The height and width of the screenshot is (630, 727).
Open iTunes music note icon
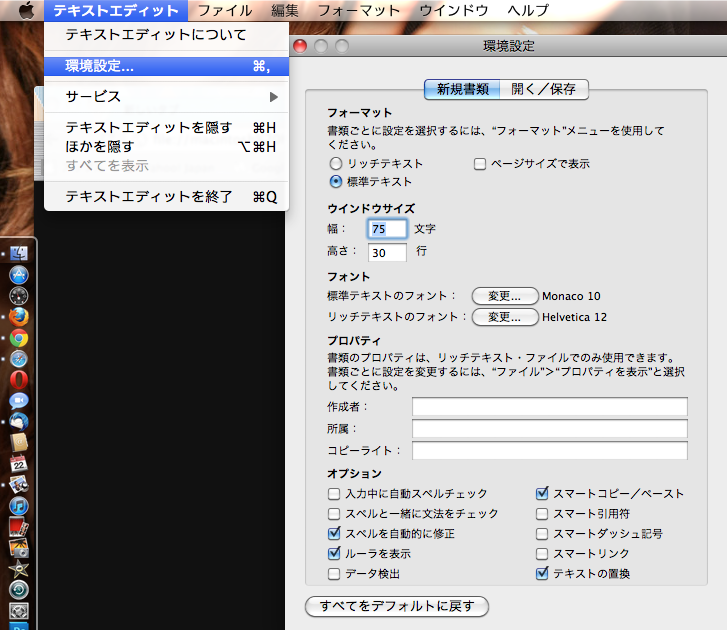point(19,506)
